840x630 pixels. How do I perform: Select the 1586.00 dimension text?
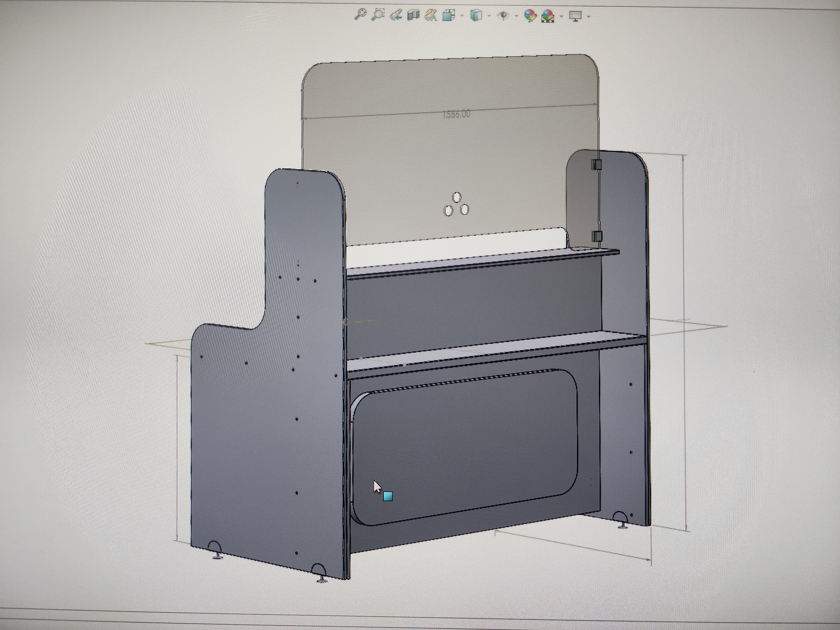click(x=457, y=114)
